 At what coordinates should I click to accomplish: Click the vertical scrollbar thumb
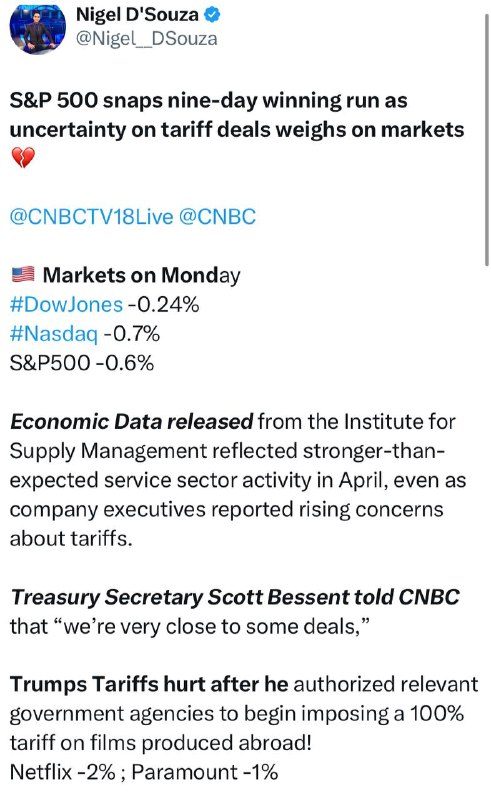point(486,140)
